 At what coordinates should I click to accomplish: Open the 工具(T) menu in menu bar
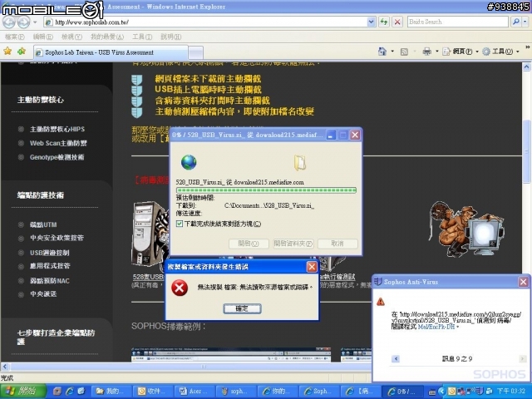142,37
